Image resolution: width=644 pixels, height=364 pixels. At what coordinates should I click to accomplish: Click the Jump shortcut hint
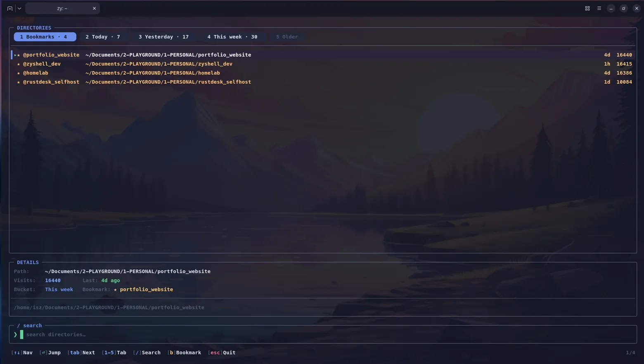(50, 352)
